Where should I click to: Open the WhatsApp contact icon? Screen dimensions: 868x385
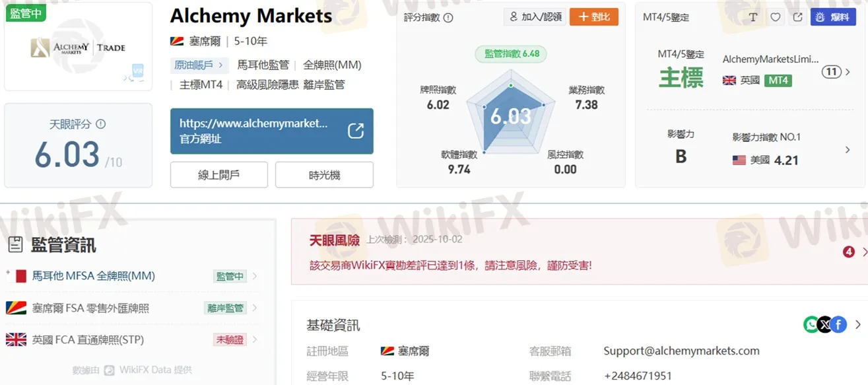pos(812,324)
